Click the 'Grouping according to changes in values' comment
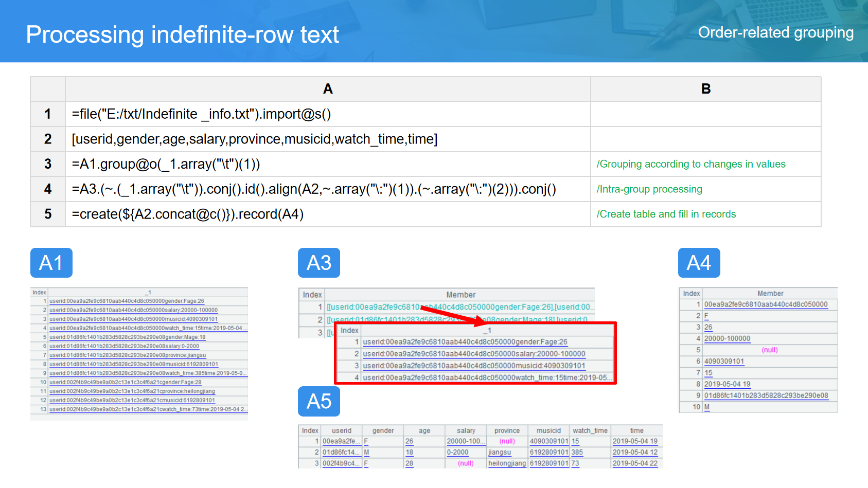This screenshot has height=488, width=868. [690, 164]
